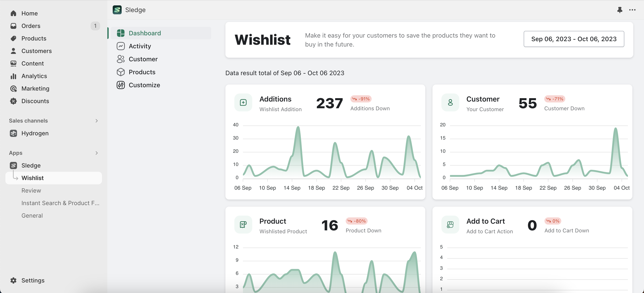Click the Sledge logo in header
The height and width of the screenshot is (293, 644).
tap(117, 10)
